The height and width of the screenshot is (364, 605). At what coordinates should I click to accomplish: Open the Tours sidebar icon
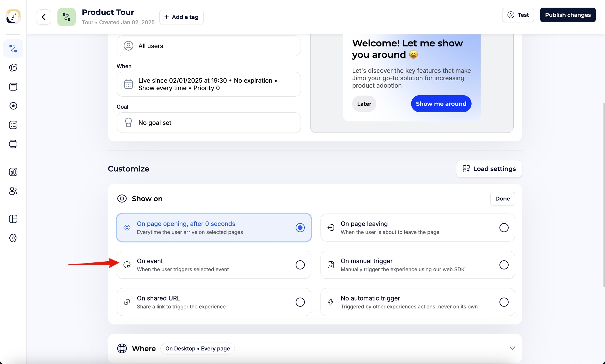(x=13, y=49)
